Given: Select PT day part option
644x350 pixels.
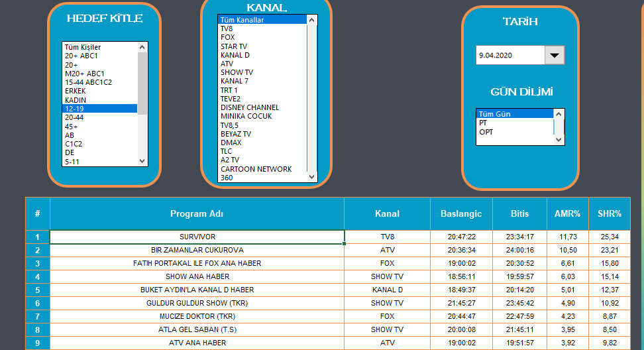Looking at the screenshot, I should tap(484, 123).
